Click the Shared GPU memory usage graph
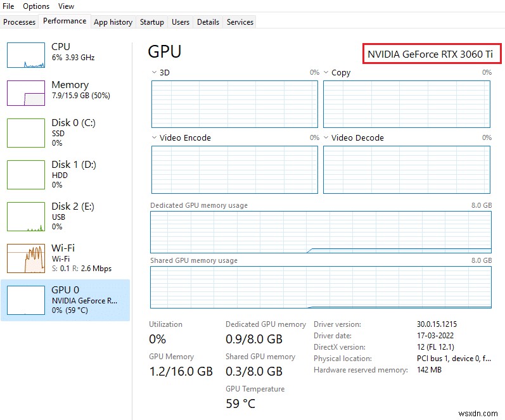Viewport: 505px width, 420px height. 321,288
